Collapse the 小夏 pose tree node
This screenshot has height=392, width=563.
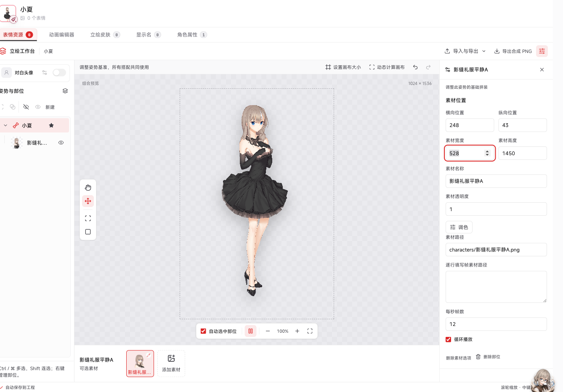tap(5, 125)
